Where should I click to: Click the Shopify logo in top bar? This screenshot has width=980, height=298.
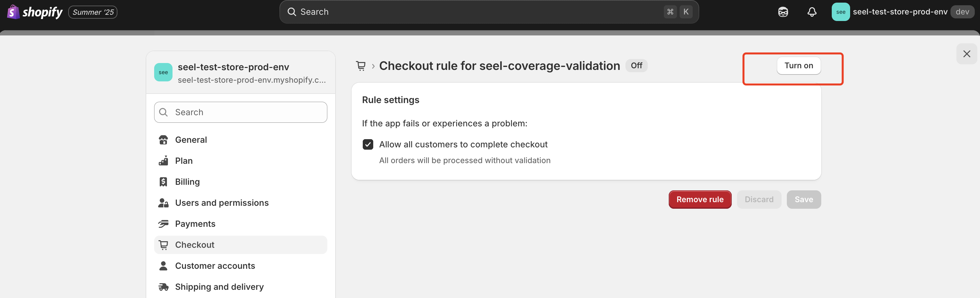(x=35, y=12)
